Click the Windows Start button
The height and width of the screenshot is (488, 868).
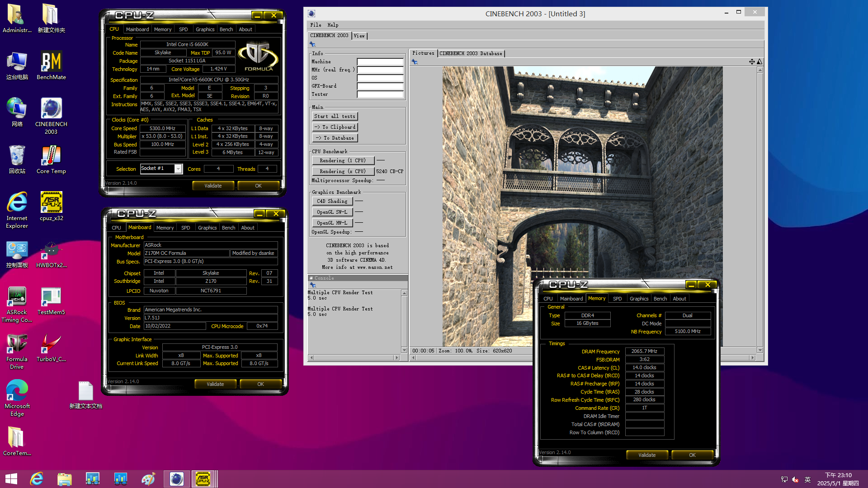click(x=11, y=479)
